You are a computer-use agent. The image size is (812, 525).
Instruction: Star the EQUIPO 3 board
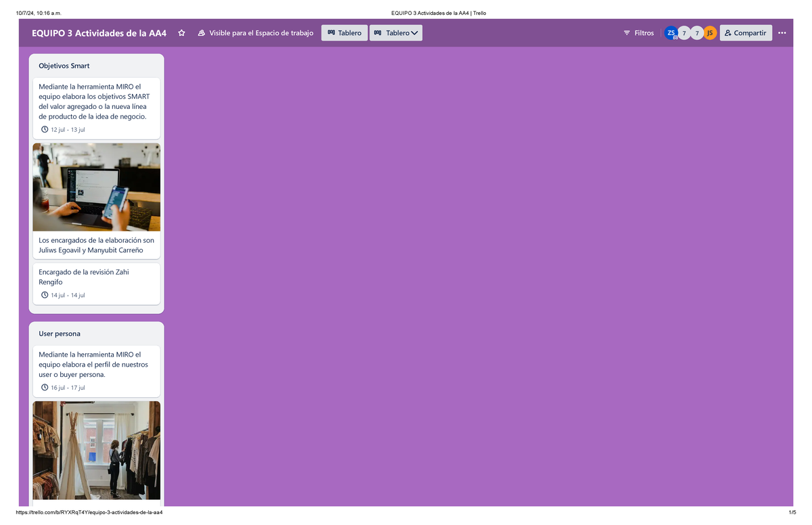[181, 33]
